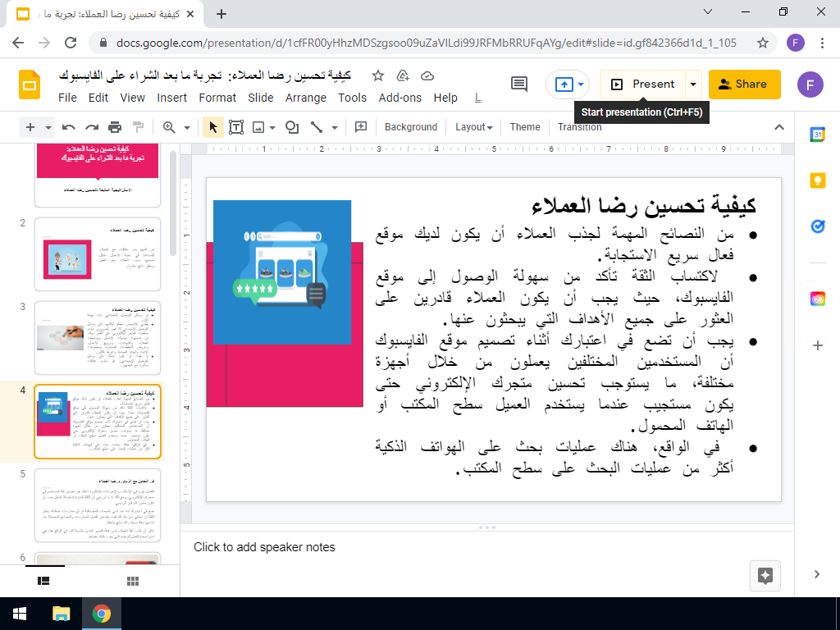
Task: Expand the side panel chevron
Action: tap(816, 574)
